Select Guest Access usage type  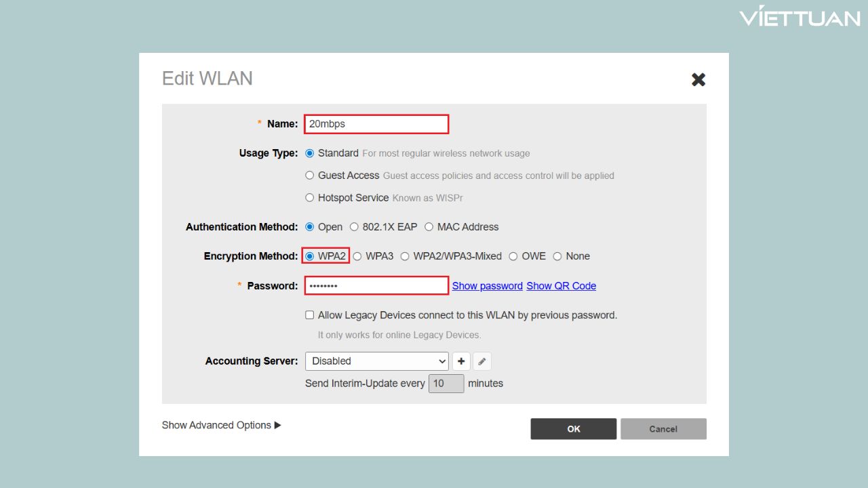click(x=310, y=176)
